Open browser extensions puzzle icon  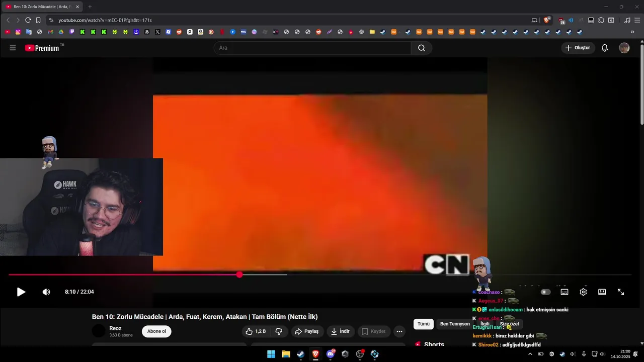pos(601,20)
